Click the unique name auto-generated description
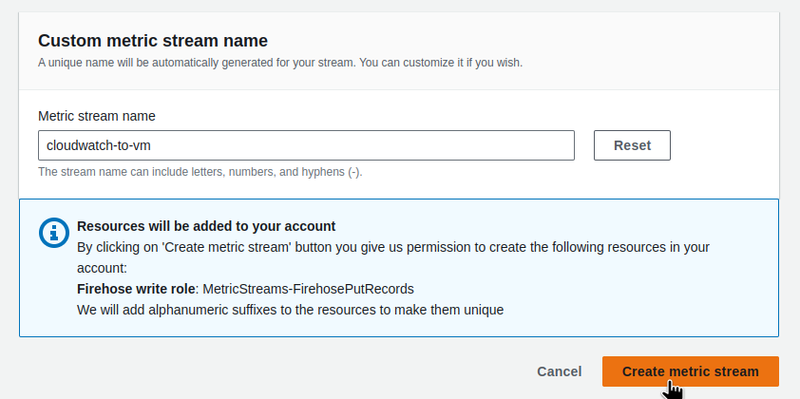Viewport: 800px width, 399px height. pos(280,63)
